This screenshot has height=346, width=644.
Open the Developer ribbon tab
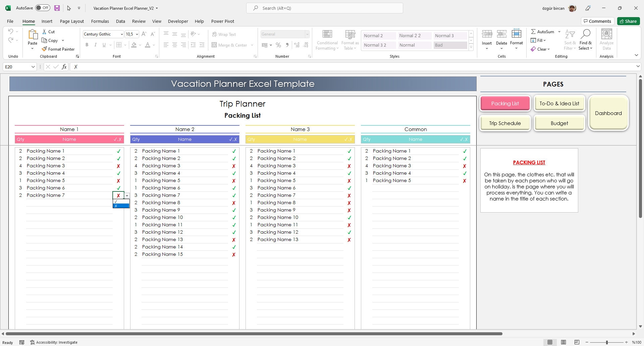[x=178, y=21]
